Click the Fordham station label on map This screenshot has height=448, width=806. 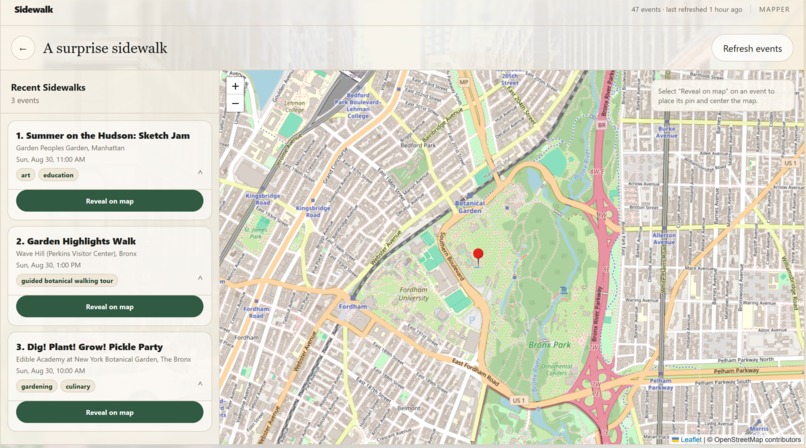point(353,307)
